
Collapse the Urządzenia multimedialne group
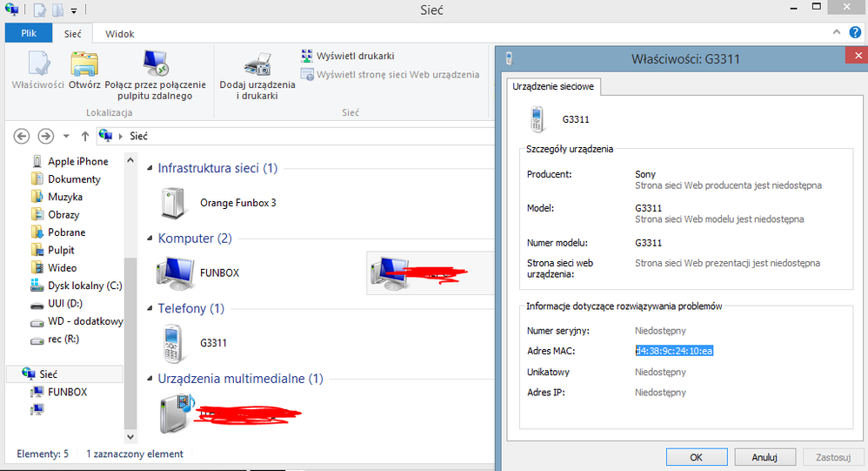[150, 379]
